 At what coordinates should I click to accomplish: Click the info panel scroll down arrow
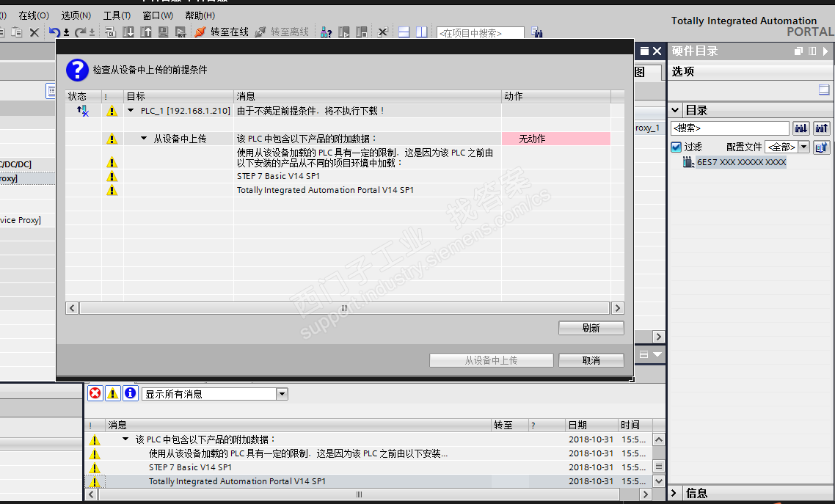point(659,481)
